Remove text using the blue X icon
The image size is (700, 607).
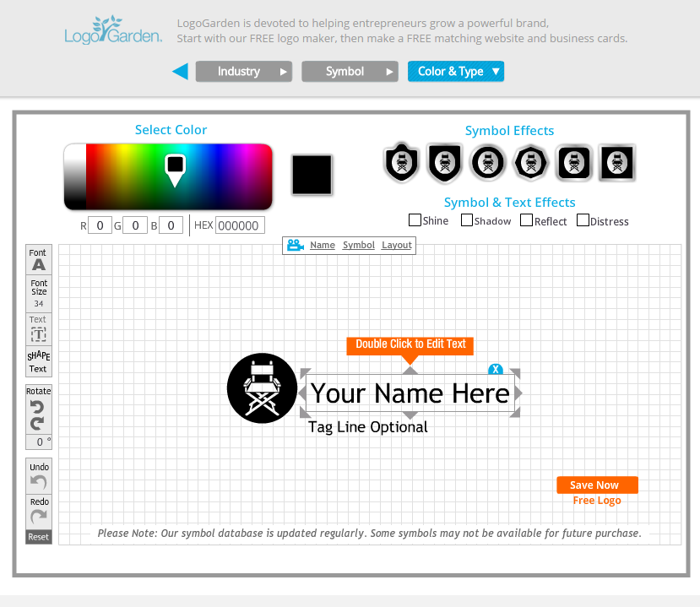tap(496, 370)
